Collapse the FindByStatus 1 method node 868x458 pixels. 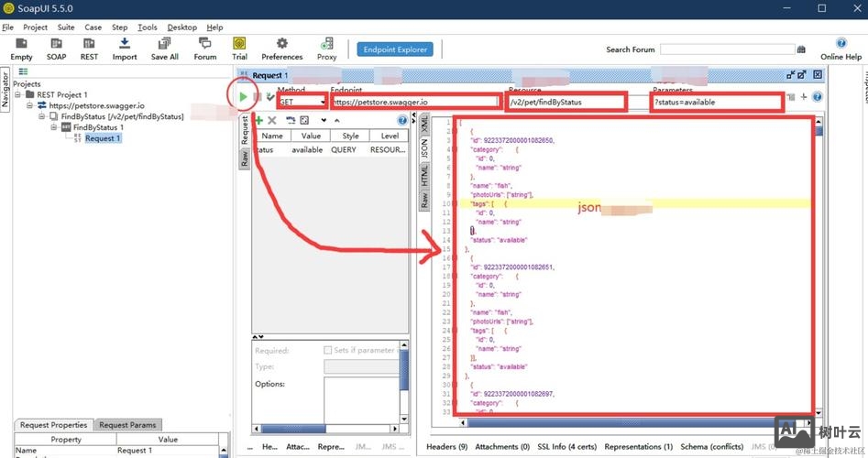coord(53,127)
